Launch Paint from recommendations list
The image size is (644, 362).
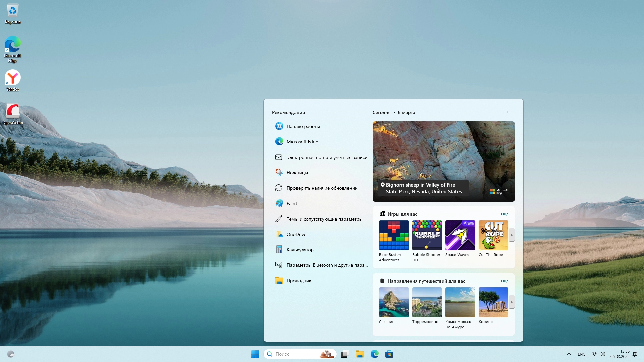pos(291,203)
